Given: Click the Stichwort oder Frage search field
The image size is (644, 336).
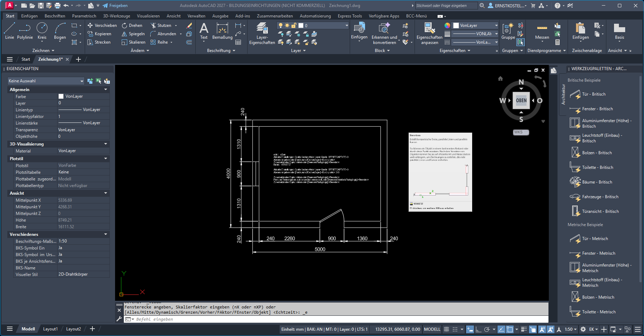Looking at the screenshot, I should coord(446,6).
